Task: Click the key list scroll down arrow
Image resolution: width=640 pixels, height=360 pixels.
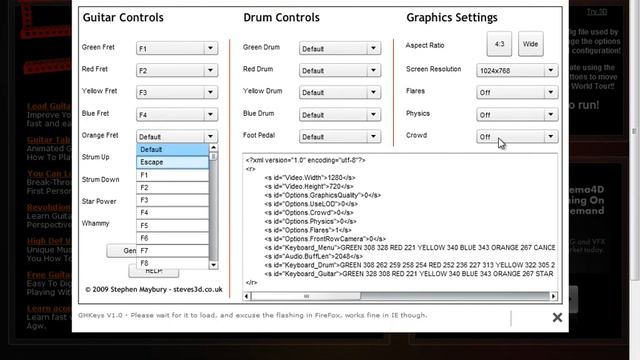Action: point(213,265)
